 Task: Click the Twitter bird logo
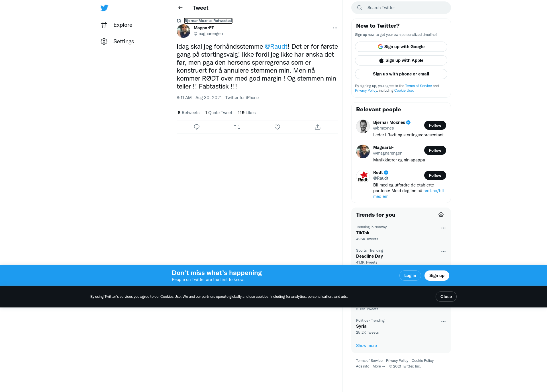(x=104, y=8)
